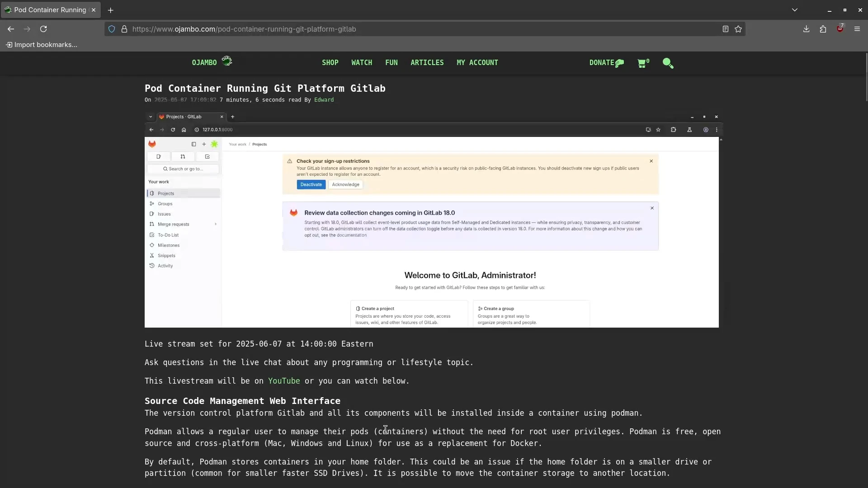Click Projects item in GitLab sidebar image
This screenshot has height=488, width=868.
tap(184, 193)
